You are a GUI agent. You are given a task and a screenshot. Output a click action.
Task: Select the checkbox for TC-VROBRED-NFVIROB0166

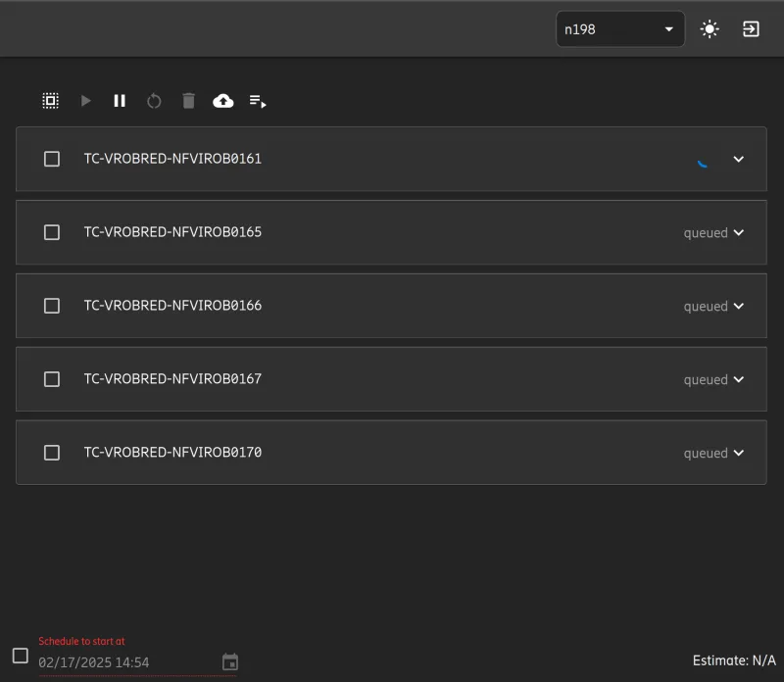click(x=52, y=306)
